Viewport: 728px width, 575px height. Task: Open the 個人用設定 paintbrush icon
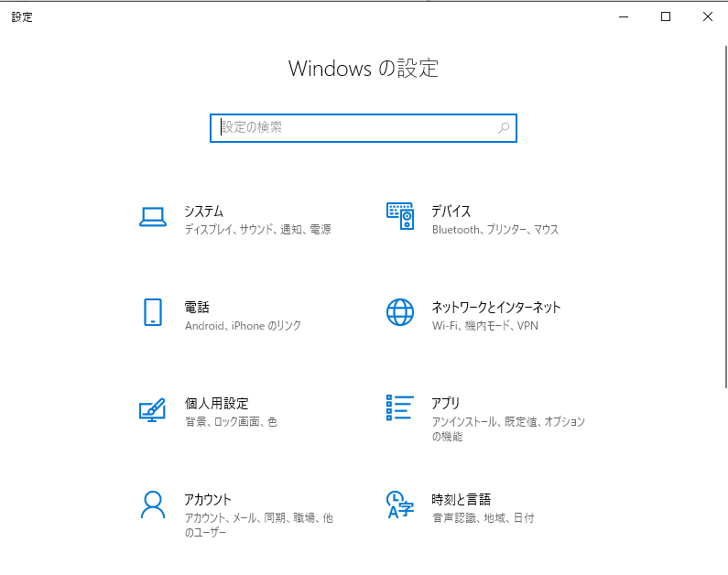153,409
